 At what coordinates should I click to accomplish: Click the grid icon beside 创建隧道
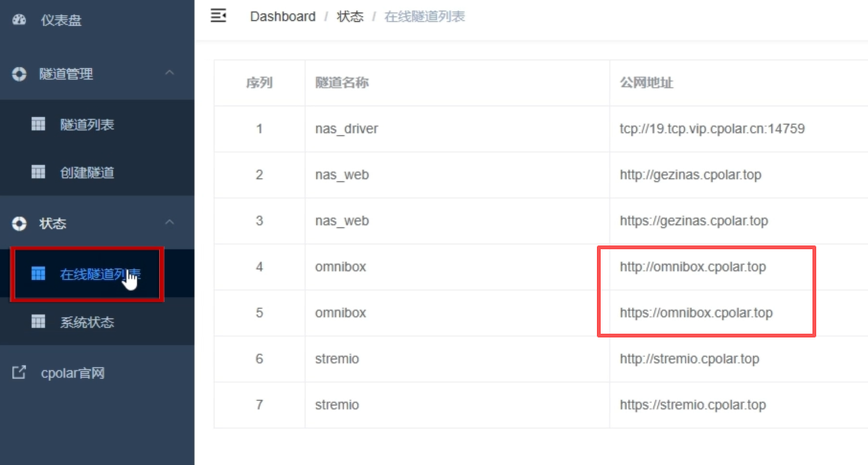[38, 173]
